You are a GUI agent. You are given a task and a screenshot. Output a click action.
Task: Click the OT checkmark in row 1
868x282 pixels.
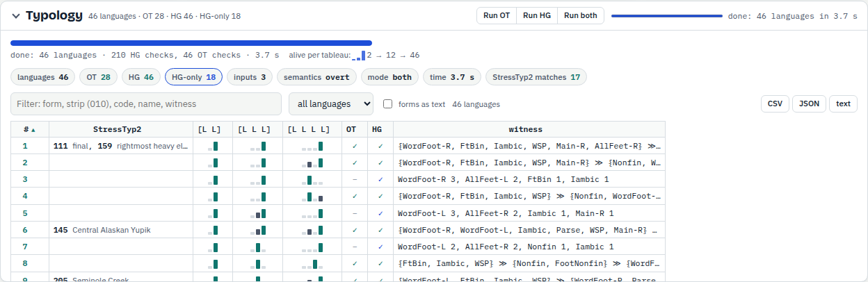point(355,146)
